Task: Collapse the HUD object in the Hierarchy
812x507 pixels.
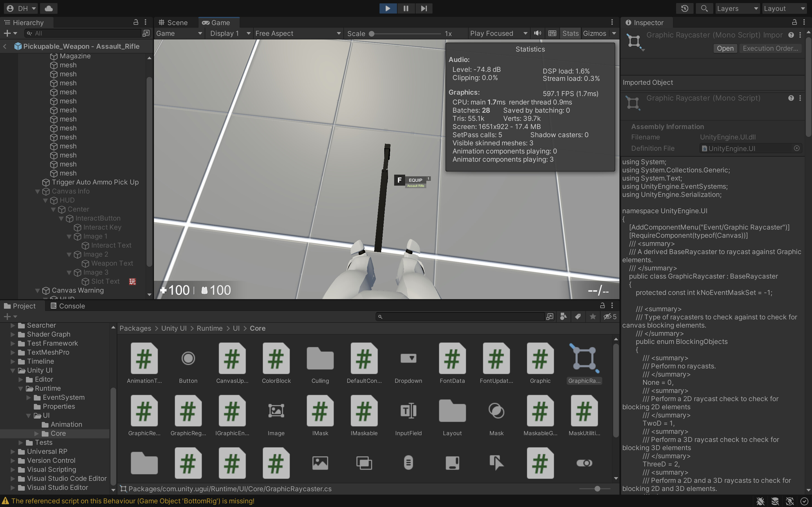Action: click(x=46, y=200)
